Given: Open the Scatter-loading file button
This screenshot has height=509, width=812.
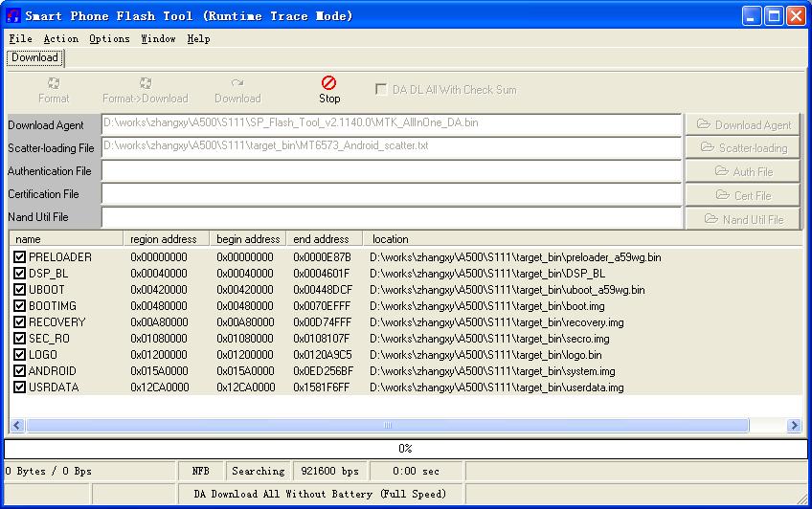Looking at the screenshot, I should (x=743, y=148).
